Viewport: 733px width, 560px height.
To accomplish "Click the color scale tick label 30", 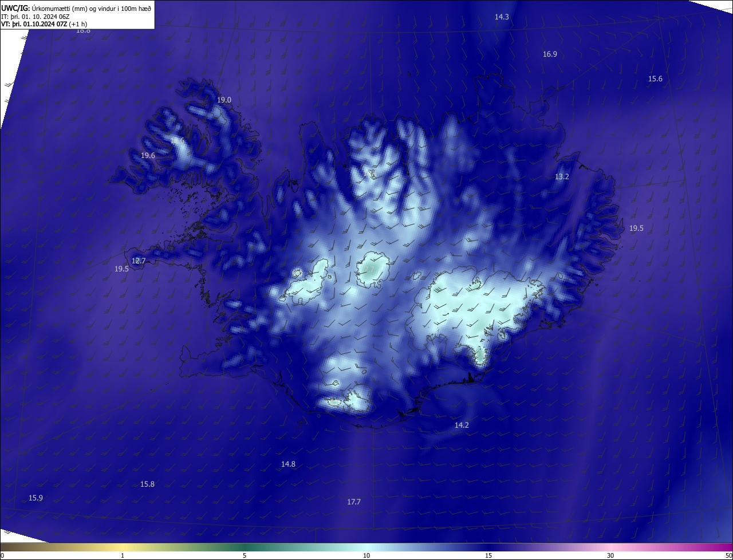I will [610, 555].
